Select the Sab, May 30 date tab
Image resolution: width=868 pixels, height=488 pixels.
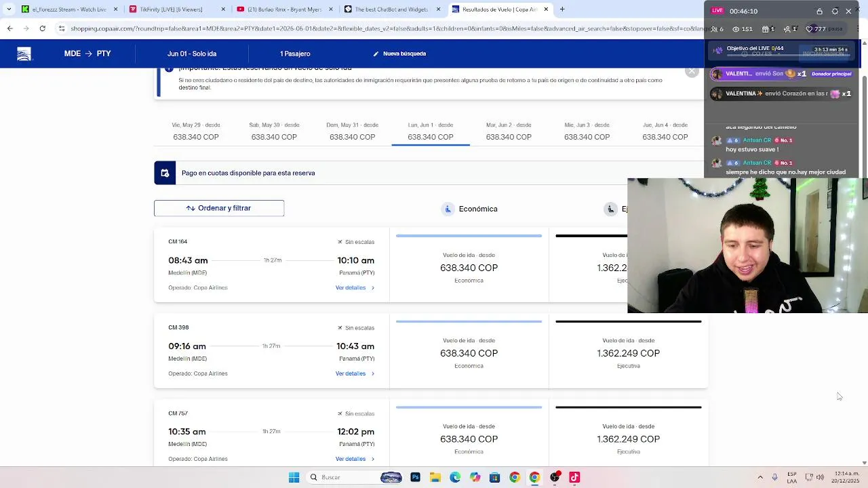[x=274, y=131]
